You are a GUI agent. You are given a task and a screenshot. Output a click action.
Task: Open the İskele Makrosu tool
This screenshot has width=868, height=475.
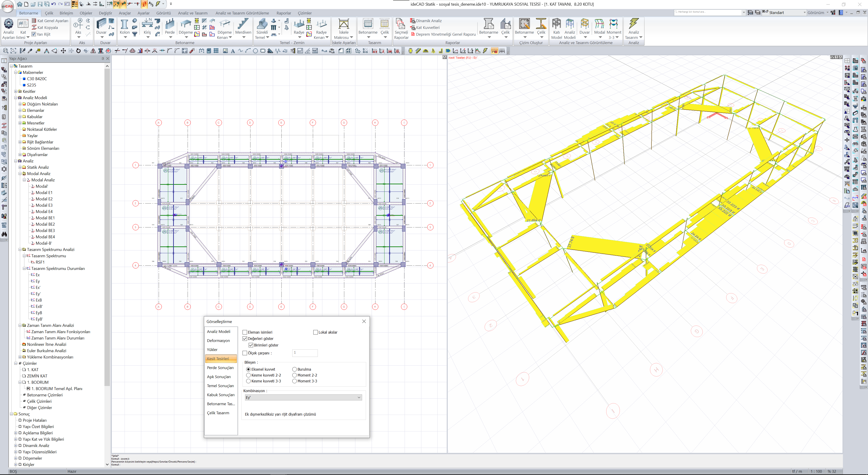pyautogui.click(x=343, y=29)
